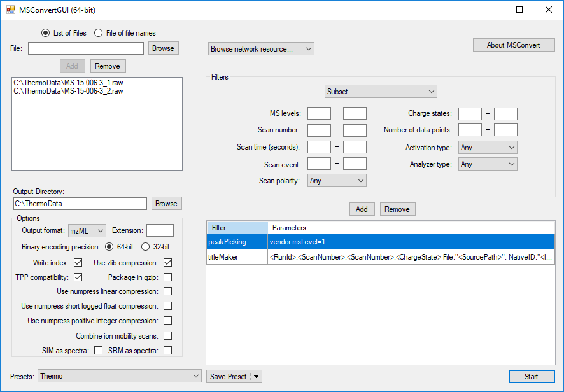Click the MSConvertGUI app icon in title bar
Viewport: 564px width, 392px height.
pos(10,10)
